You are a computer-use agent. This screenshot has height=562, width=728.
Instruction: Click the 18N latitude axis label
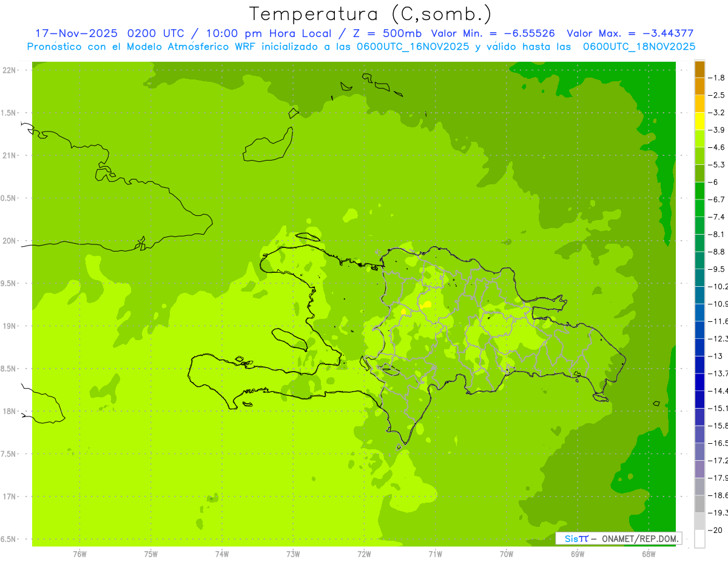point(10,411)
